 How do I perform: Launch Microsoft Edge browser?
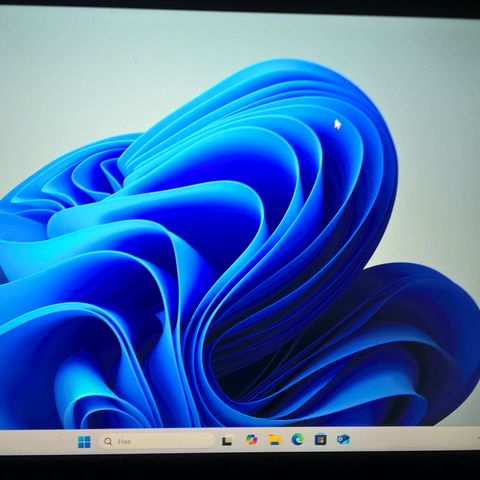point(297,440)
